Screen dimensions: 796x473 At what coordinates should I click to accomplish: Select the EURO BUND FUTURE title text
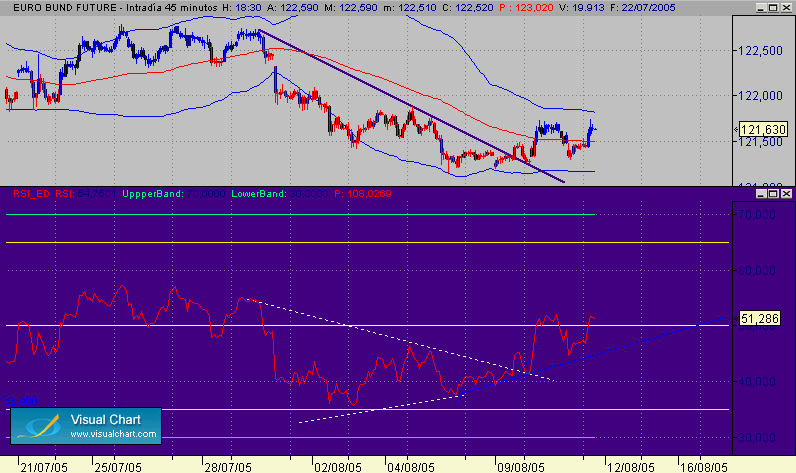64,8
